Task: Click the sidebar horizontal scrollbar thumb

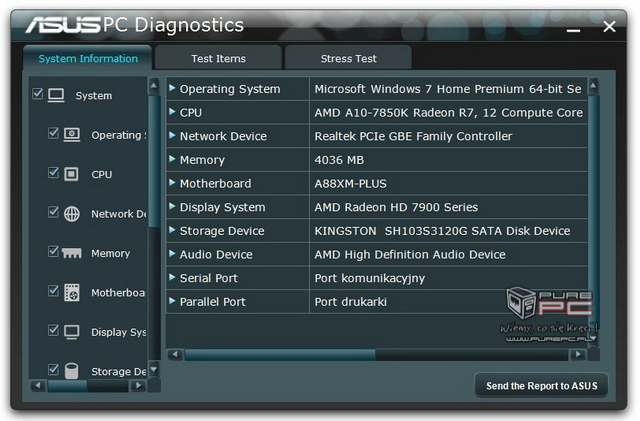Action: click(67, 385)
